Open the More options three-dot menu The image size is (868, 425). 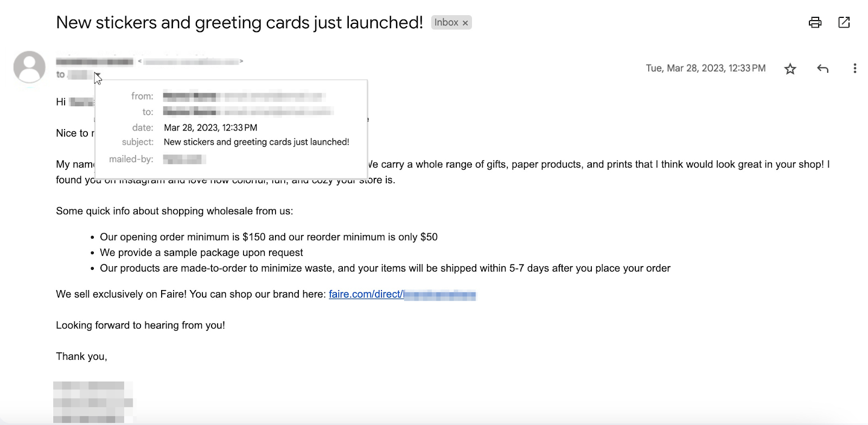pos(854,68)
